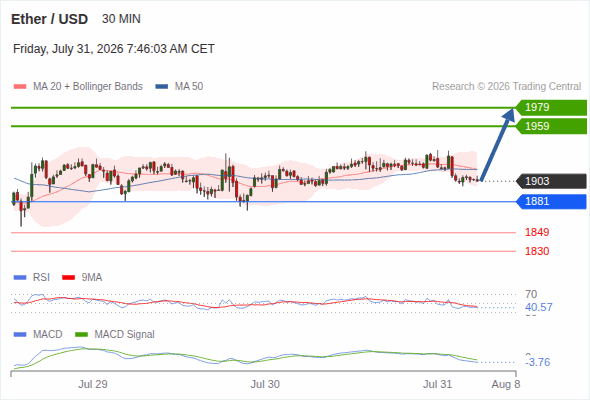This screenshot has width=590, height=400.
Task: Click the RSI blue legend swatch
Action: click(20, 278)
